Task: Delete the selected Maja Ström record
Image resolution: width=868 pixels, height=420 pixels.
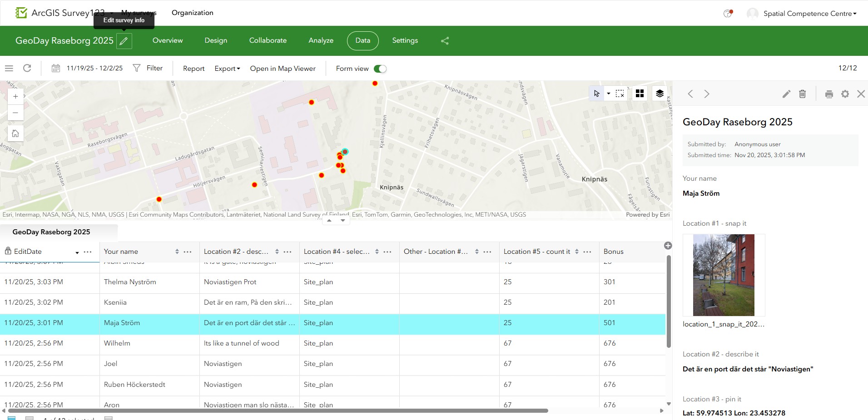Action: [803, 94]
